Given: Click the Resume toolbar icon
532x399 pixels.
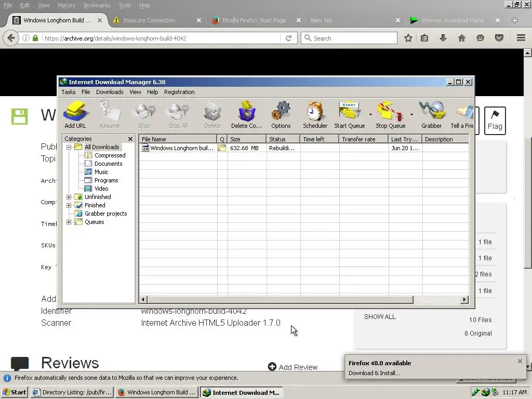Looking at the screenshot, I should (110, 115).
